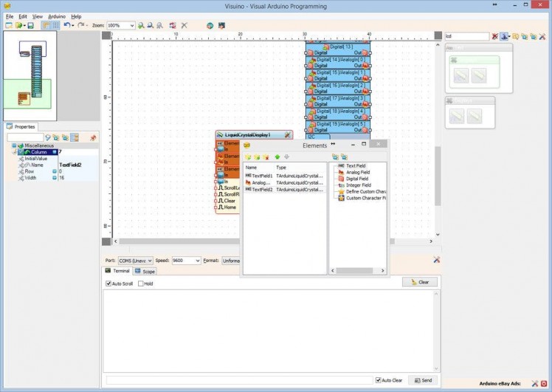Select Define Custom Character star icon

pyautogui.click(x=341, y=191)
